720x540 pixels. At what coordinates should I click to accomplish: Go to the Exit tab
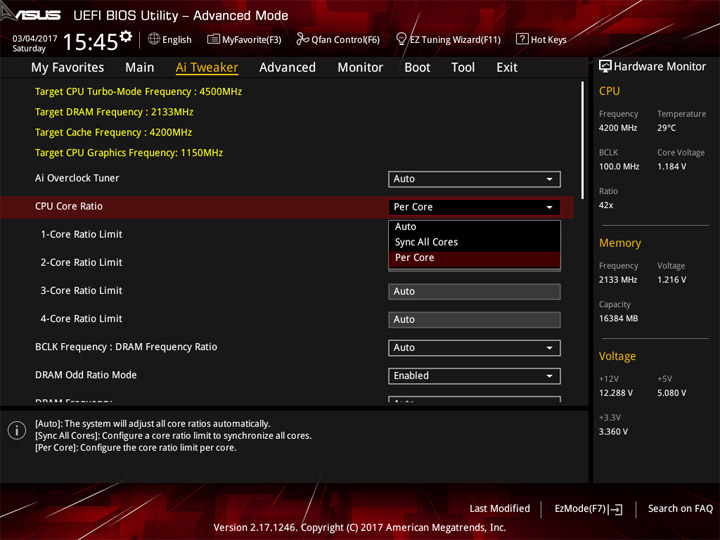coord(507,68)
